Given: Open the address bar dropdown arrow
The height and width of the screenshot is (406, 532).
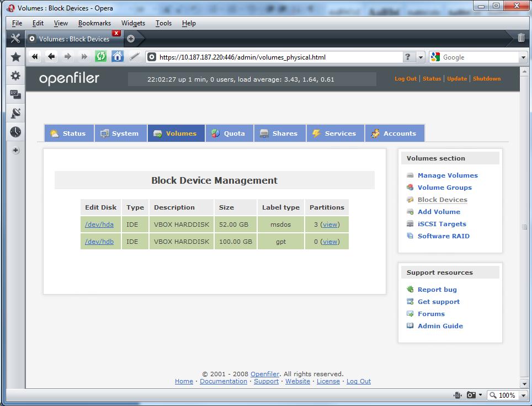Looking at the screenshot, I should 421,57.
